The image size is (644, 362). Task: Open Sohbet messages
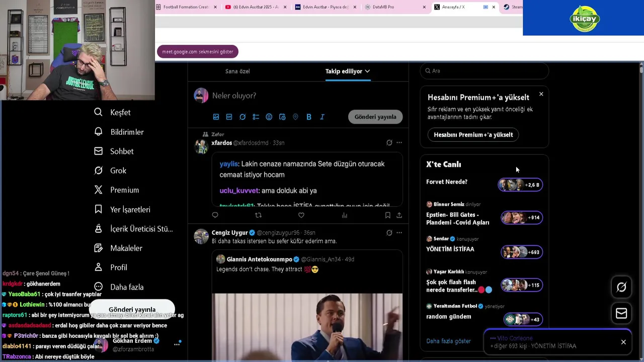pos(114,151)
